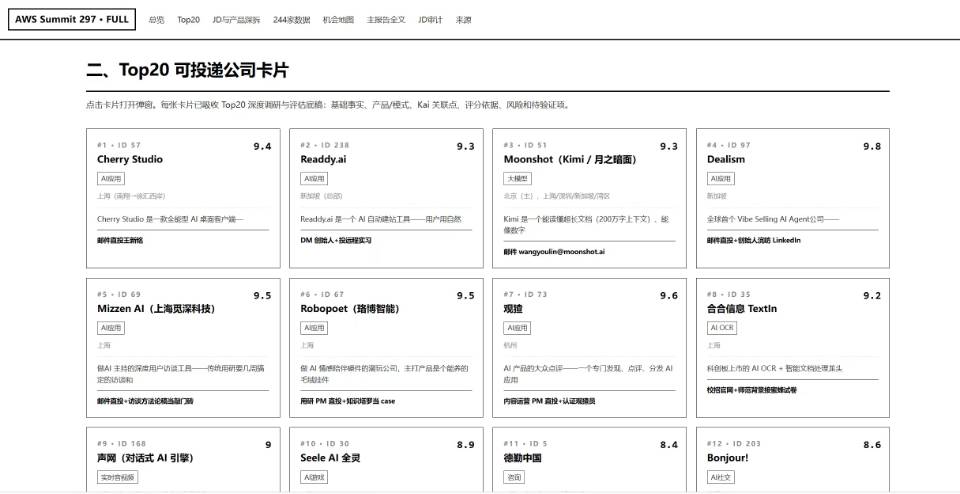
Task: Open the Seele AI 全灵 card title
Action: click(x=330, y=458)
